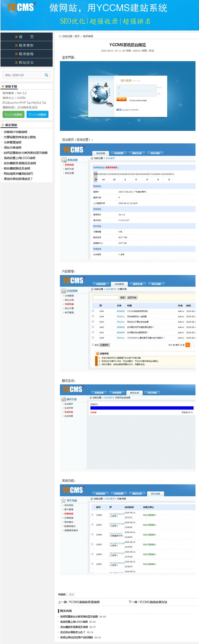
Task: Open related article 如何让网站记住用户名和密码
Action: coord(77,637)
